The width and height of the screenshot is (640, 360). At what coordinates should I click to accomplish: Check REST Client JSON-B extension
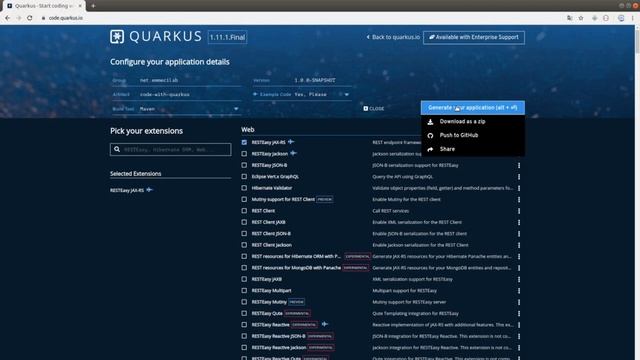pyautogui.click(x=244, y=234)
